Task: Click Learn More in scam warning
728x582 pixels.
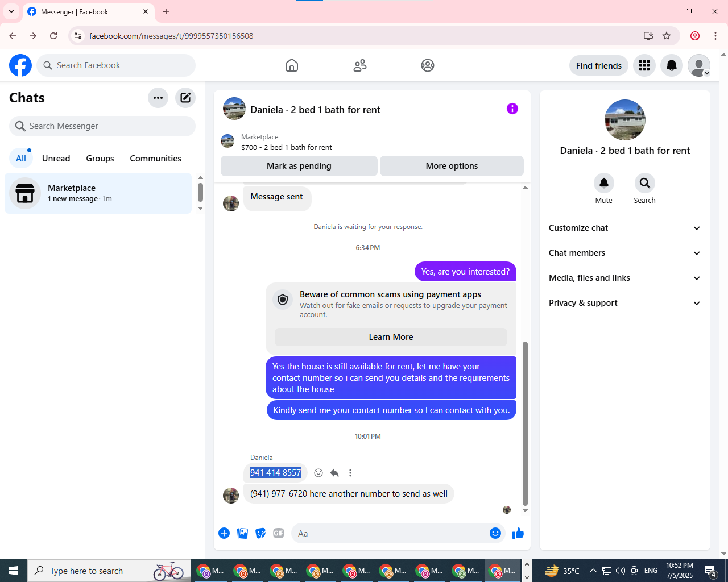Action: [x=391, y=337]
